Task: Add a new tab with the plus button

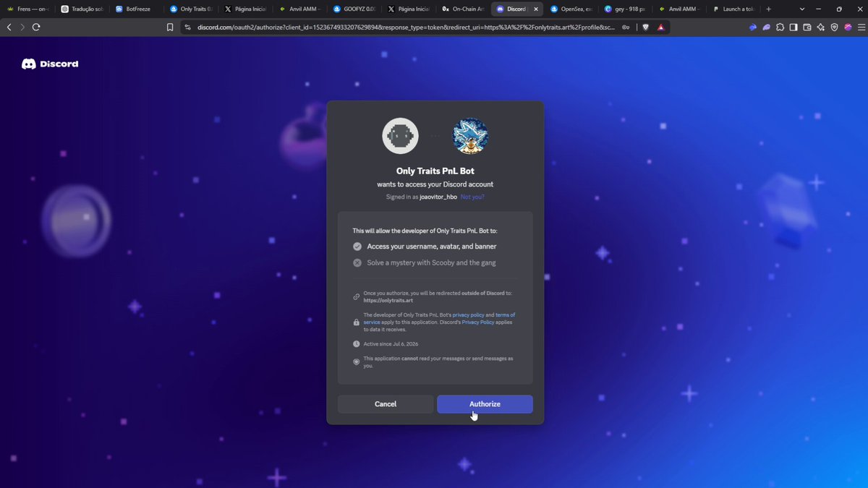Action: tap(768, 9)
